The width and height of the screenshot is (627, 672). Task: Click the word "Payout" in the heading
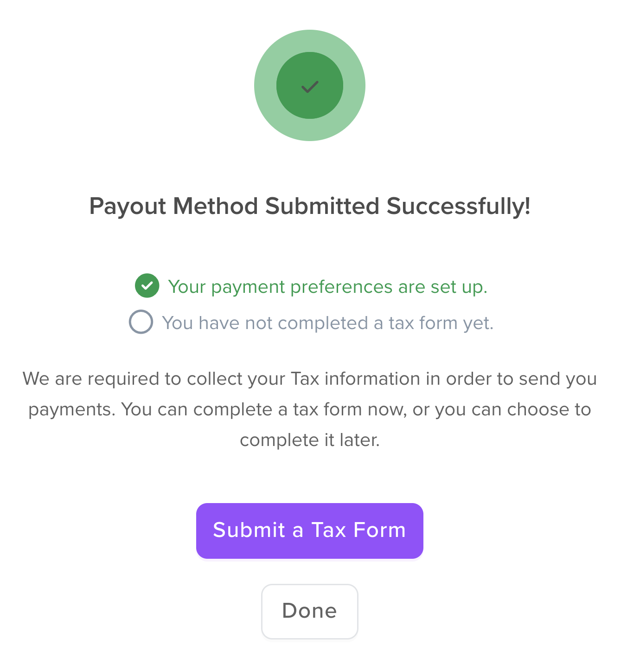(x=127, y=207)
